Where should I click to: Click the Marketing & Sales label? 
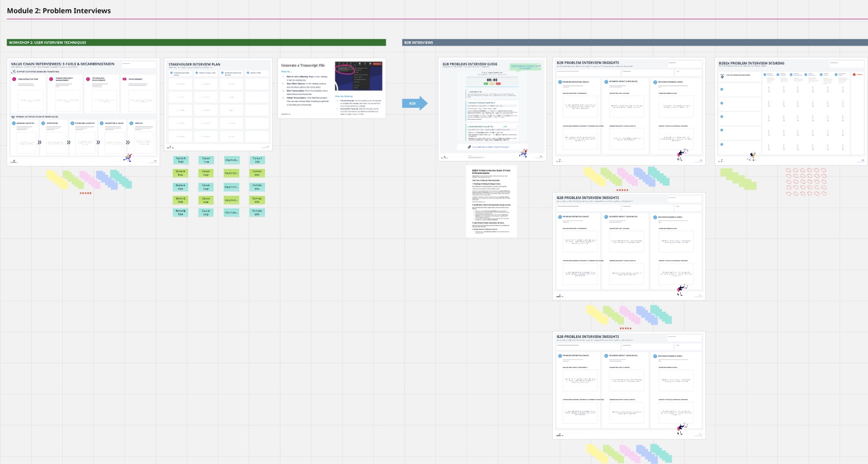(x=114, y=123)
